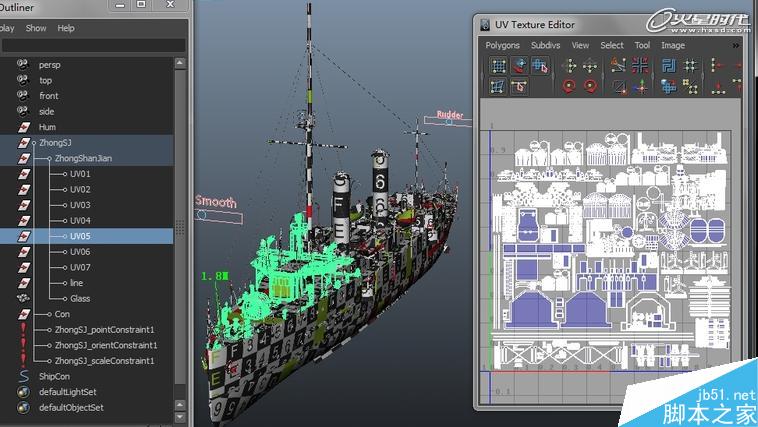758x427 pixels.
Task: Align UVs to minimum U
Action: point(718,65)
